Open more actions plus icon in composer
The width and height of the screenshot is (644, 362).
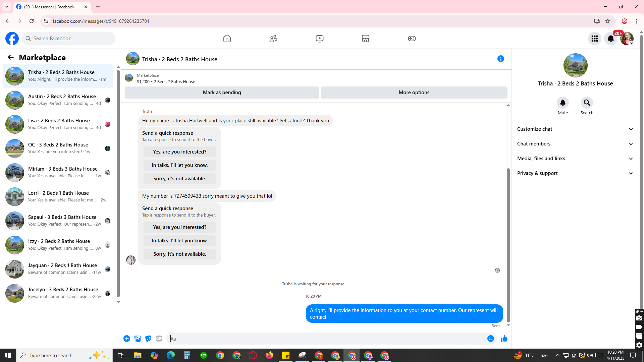coord(127,339)
